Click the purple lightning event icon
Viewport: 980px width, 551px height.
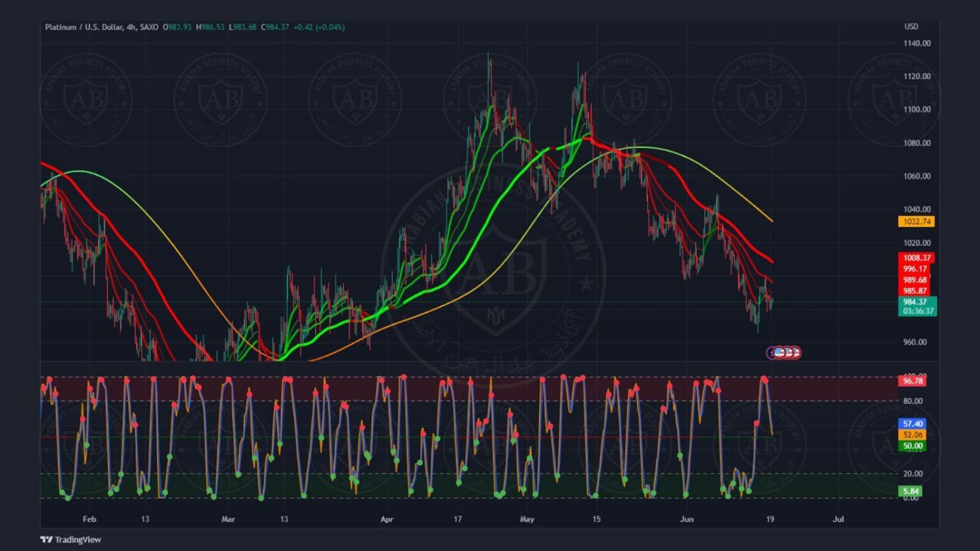pyautogui.click(x=771, y=353)
